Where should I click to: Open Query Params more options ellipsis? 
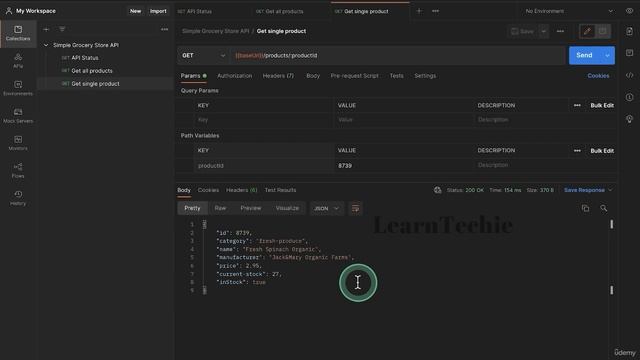[577, 105]
